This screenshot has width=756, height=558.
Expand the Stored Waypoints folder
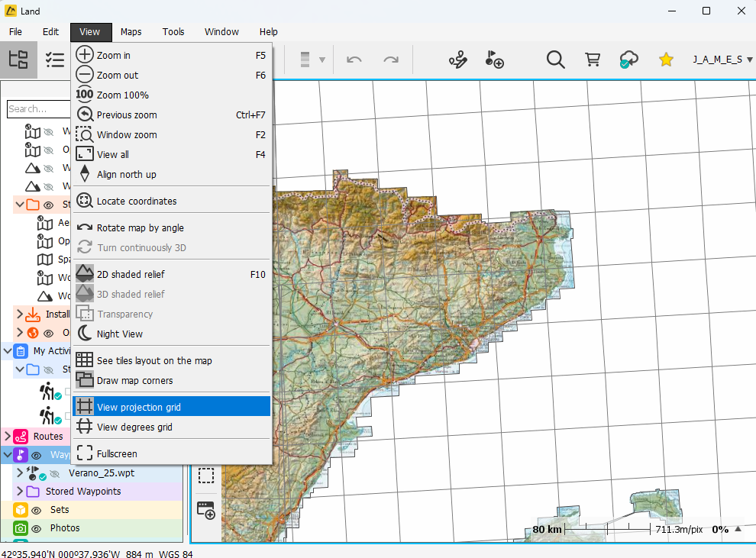click(x=20, y=492)
